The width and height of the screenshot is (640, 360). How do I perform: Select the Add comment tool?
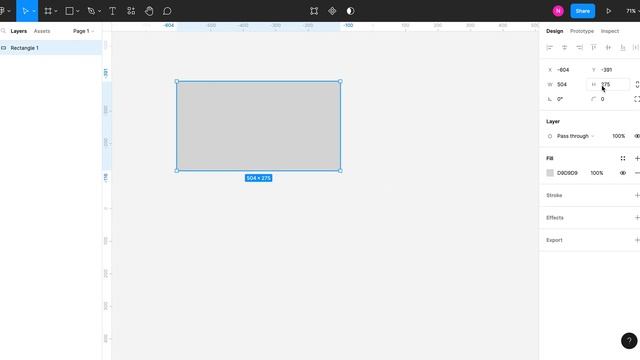pyautogui.click(x=167, y=11)
